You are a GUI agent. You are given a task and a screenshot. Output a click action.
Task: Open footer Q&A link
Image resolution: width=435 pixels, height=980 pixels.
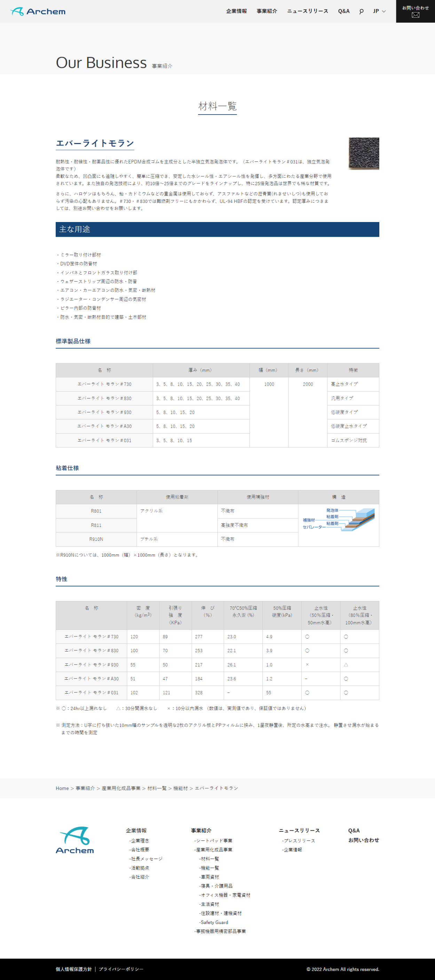click(354, 830)
